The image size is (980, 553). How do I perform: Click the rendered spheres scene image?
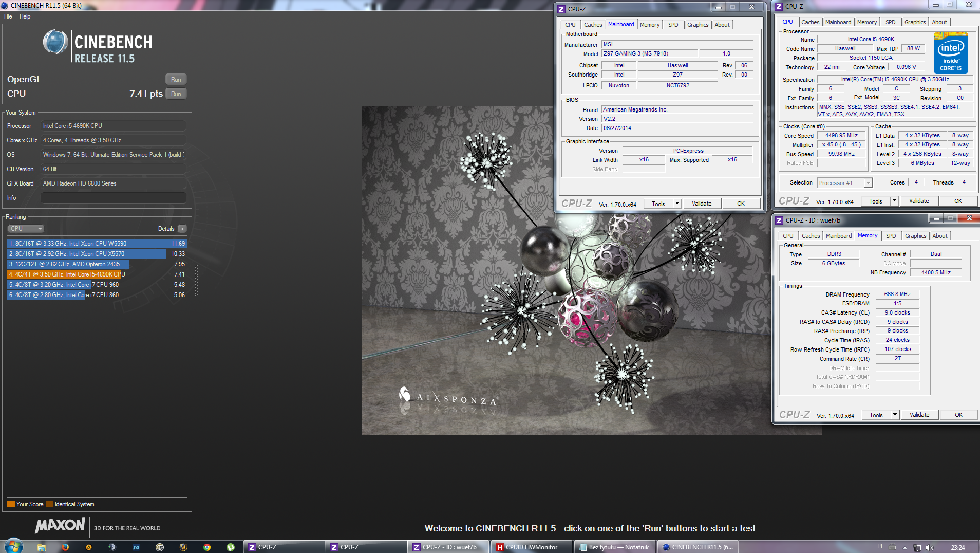tap(592, 270)
